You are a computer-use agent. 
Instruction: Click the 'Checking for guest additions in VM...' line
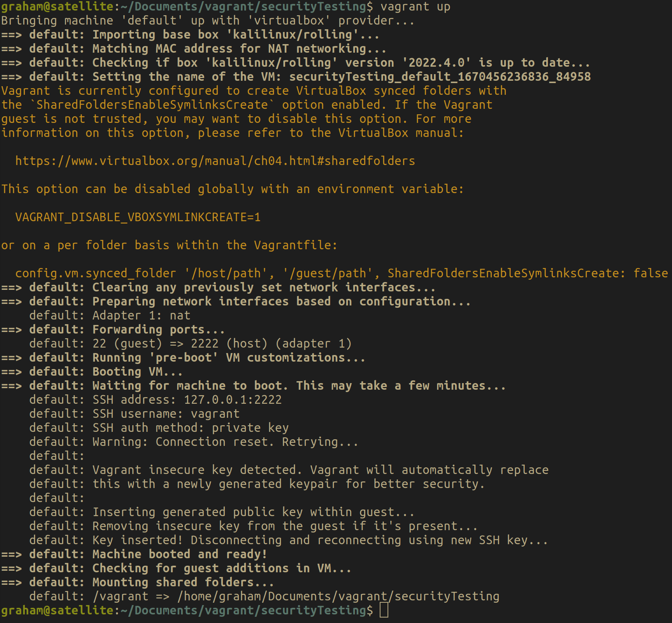222,568
